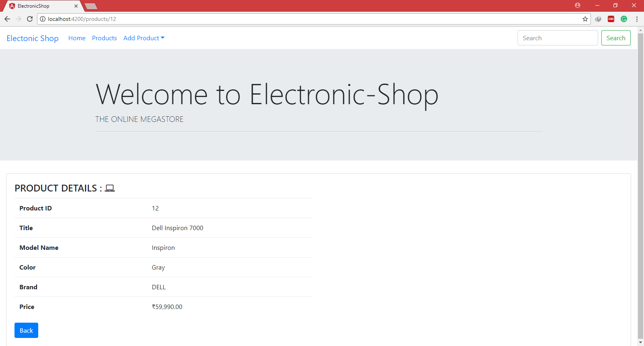
Task: Click the scrollbar down arrow
Action: (641, 343)
